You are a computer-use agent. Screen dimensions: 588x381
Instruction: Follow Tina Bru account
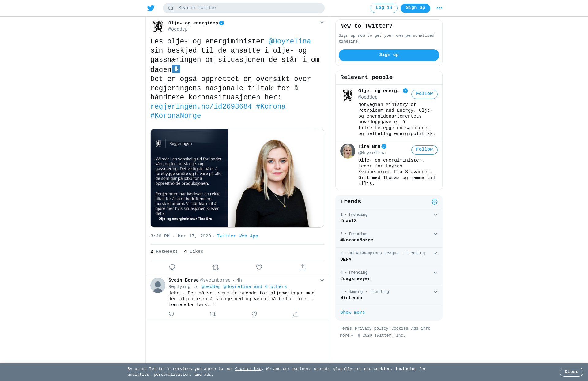[424, 150]
